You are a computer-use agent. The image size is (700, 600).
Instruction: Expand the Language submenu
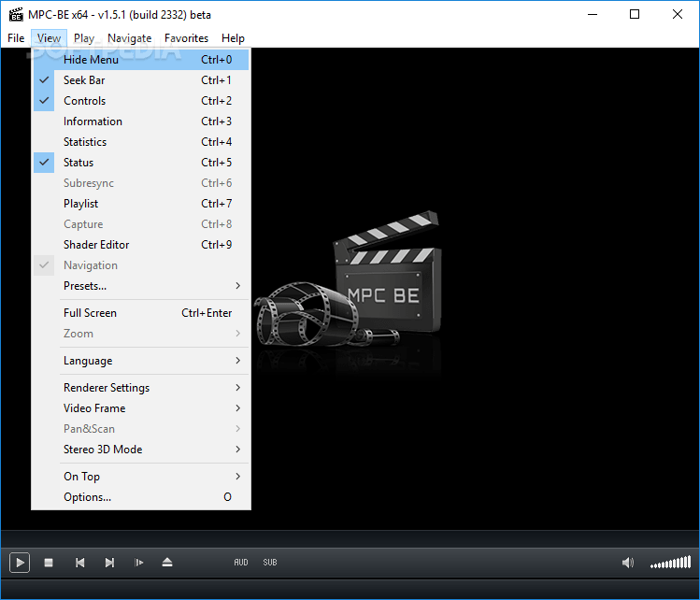[x=141, y=361]
